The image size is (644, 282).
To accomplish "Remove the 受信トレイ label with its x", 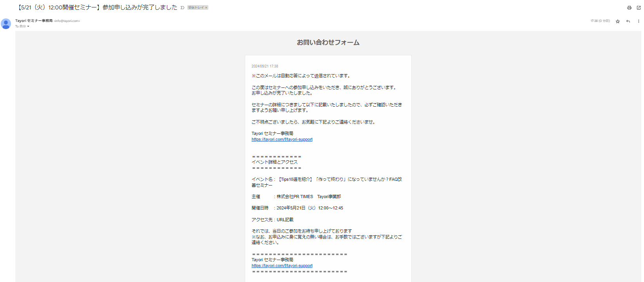I will point(206,7).
